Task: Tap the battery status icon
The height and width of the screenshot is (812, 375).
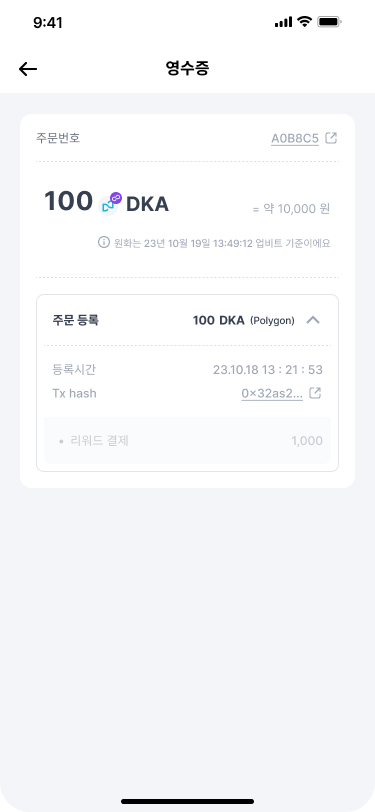Action: tap(329, 22)
